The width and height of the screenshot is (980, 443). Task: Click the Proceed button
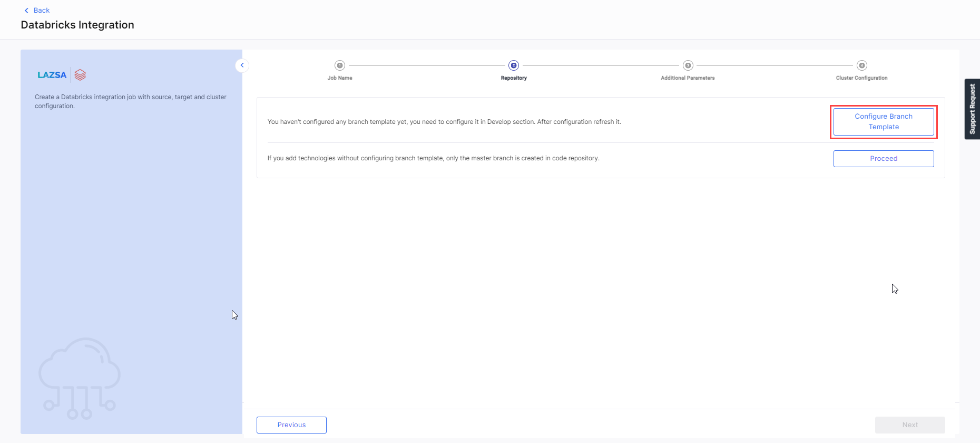(884, 159)
